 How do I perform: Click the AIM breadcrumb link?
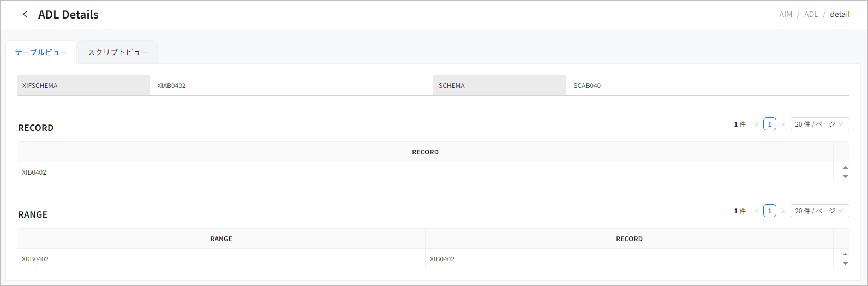[786, 14]
